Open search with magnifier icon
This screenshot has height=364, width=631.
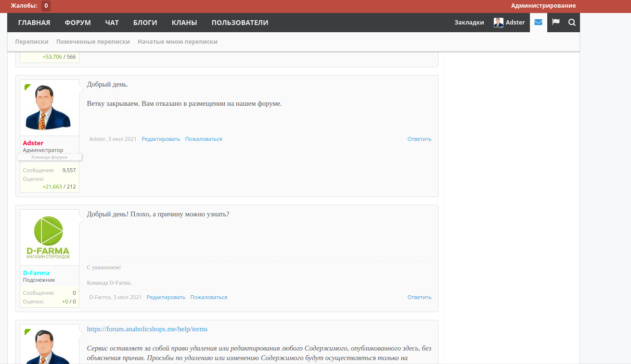click(x=572, y=22)
